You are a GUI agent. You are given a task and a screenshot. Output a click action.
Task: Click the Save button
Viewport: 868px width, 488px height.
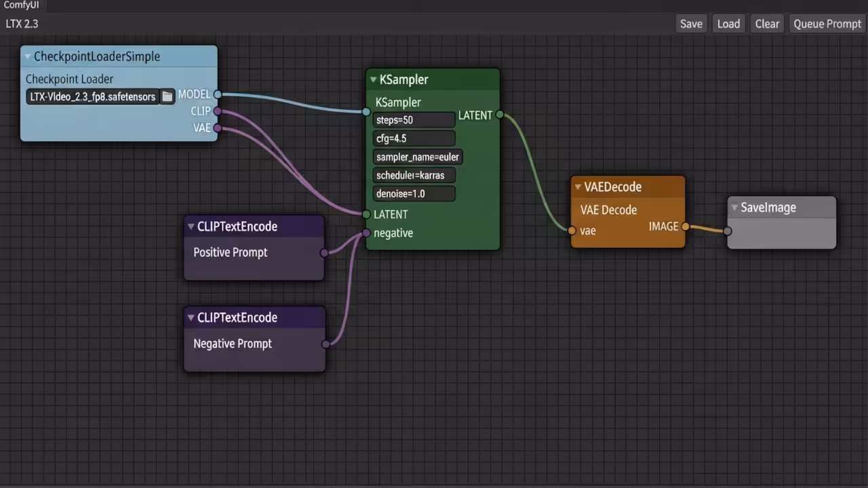click(x=691, y=24)
